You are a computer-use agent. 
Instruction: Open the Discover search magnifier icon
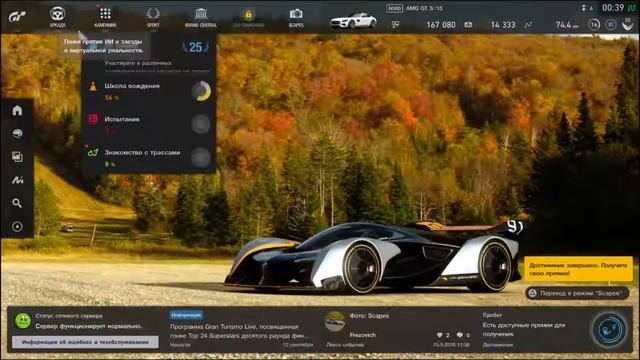[17, 203]
